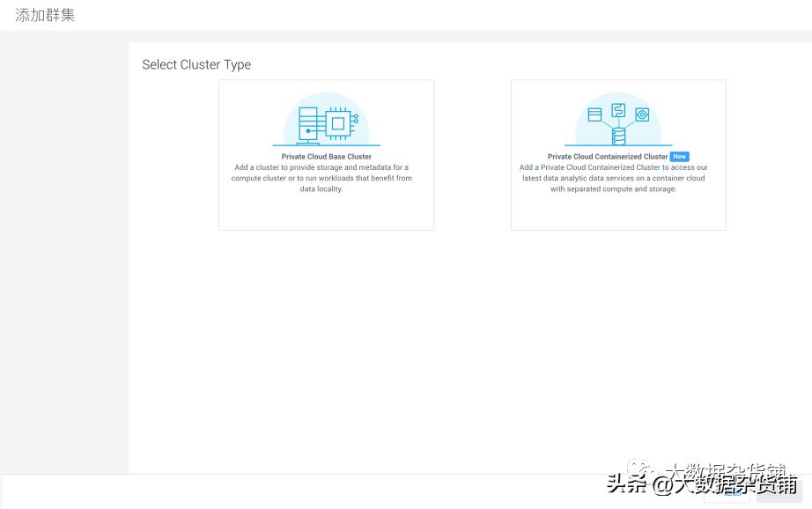Expand the Select Cluster Type section

pos(196,64)
